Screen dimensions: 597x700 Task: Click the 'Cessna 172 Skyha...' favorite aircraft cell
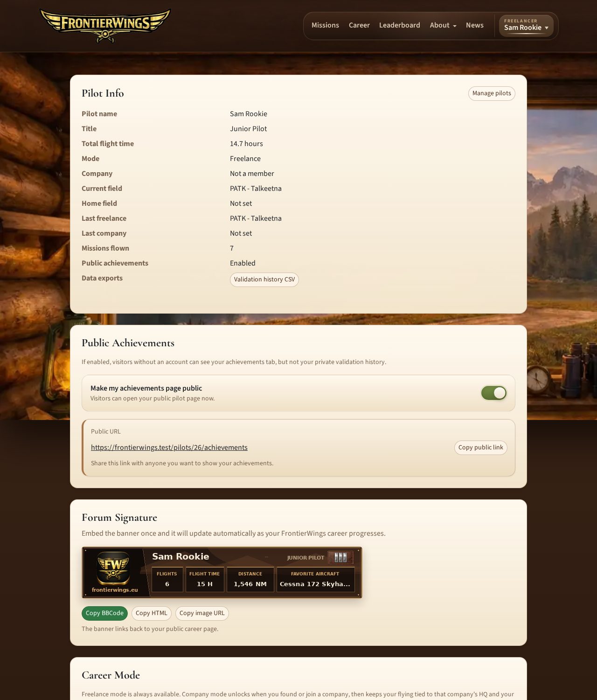click(315, 580)
